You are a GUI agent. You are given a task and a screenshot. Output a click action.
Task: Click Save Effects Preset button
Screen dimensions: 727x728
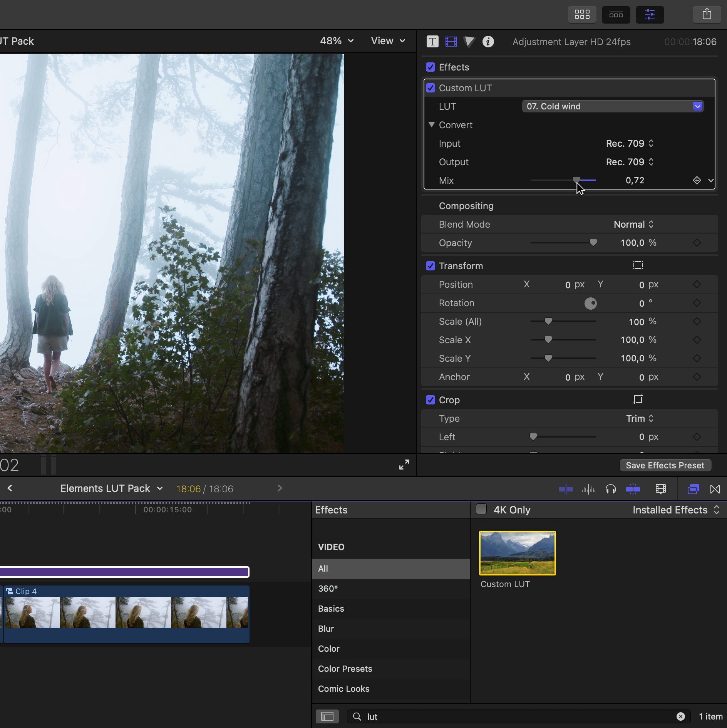point(665,465)
